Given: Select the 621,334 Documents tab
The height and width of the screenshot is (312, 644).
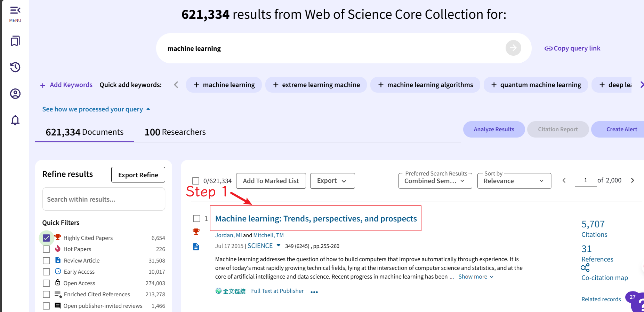Looking at the screenshot, I should click(84, 132).
